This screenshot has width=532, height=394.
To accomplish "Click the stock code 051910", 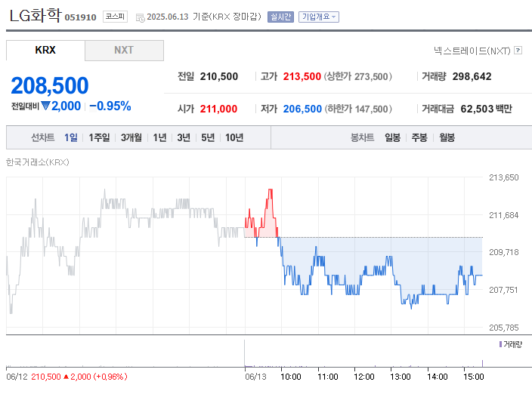I will click(x=80, y=17).
